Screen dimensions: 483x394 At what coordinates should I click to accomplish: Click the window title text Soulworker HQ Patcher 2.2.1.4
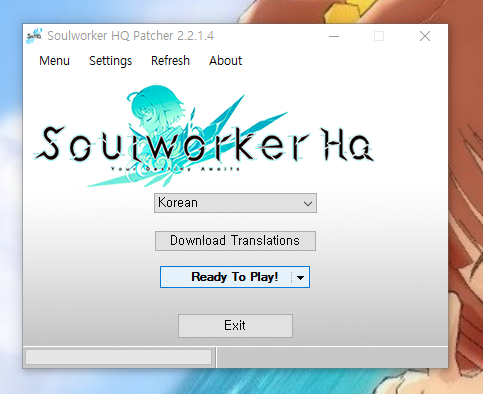[x=130, y=36]
